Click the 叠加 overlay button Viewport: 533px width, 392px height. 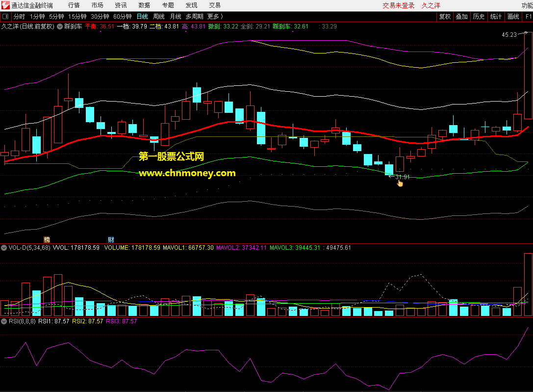point(461,16)
